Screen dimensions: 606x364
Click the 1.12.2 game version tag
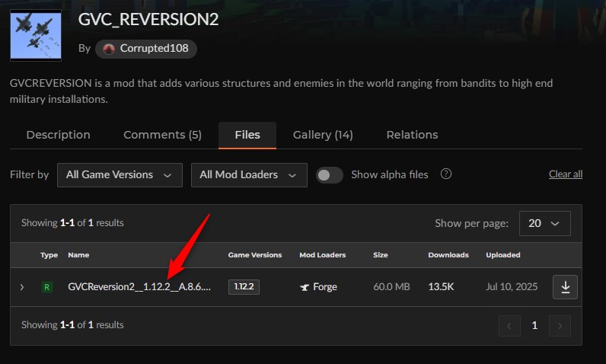244,287
